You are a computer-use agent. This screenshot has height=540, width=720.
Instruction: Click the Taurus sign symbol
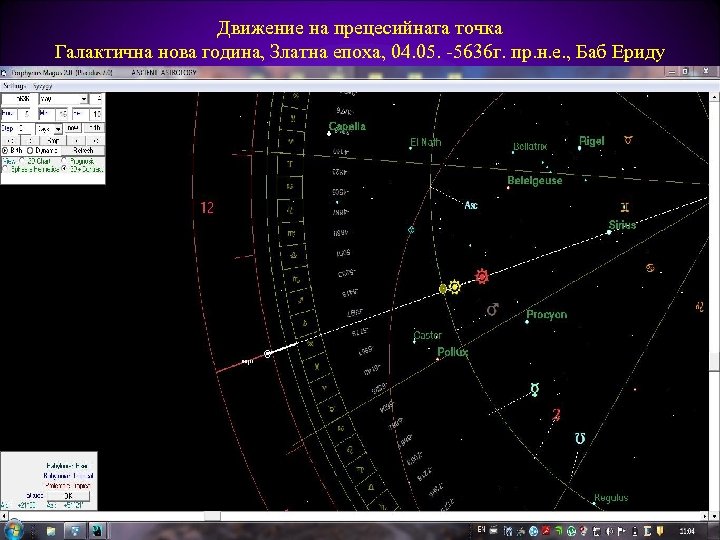point(628,140)
